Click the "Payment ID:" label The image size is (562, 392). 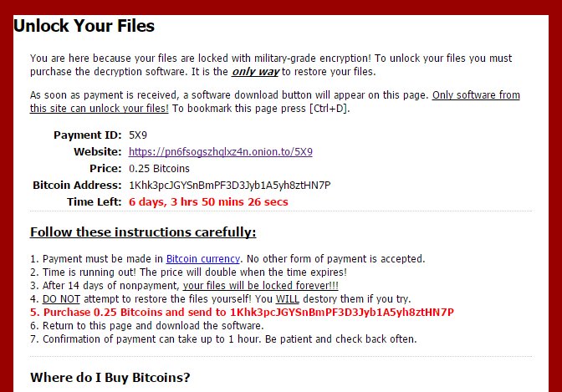(87, 135)
